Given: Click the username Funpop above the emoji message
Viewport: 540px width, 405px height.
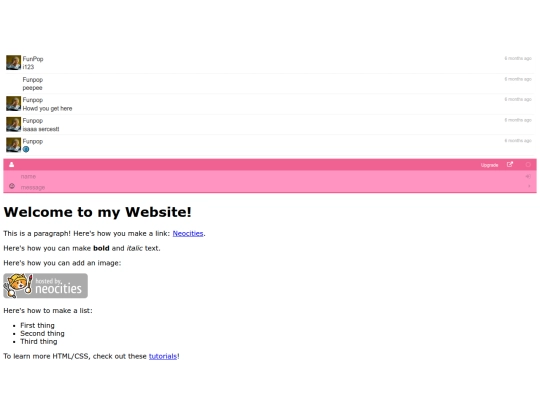Looking at the screenshot, I should [x=33, y=141].
